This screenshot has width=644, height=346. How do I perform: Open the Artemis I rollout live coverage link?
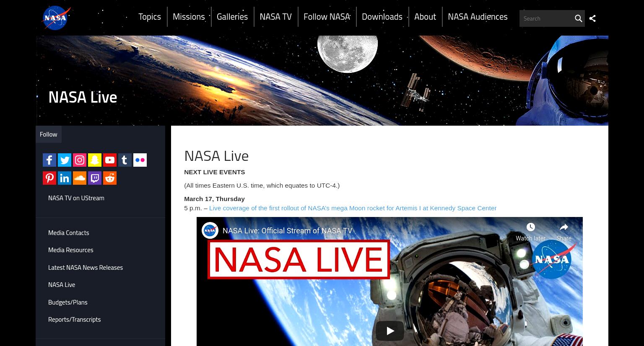(353, 208)
